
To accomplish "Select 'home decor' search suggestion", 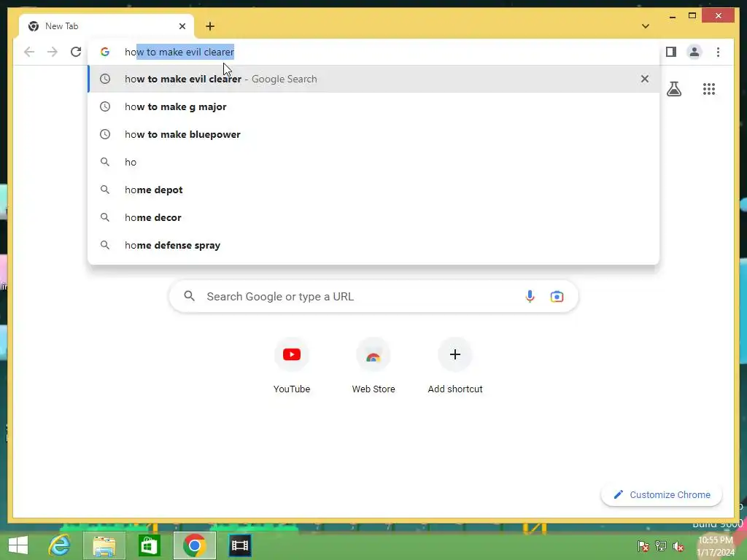I will (373, 217).
